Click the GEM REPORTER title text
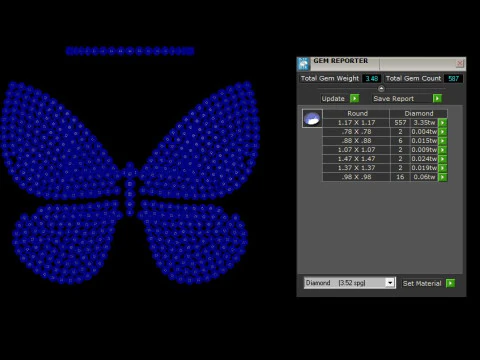 click(340, 61)
